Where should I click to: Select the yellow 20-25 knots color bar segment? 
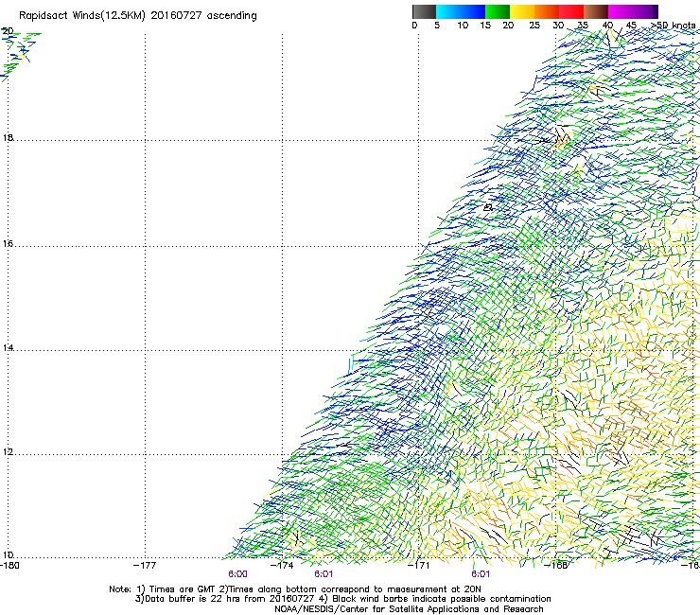tap(522, 11)
